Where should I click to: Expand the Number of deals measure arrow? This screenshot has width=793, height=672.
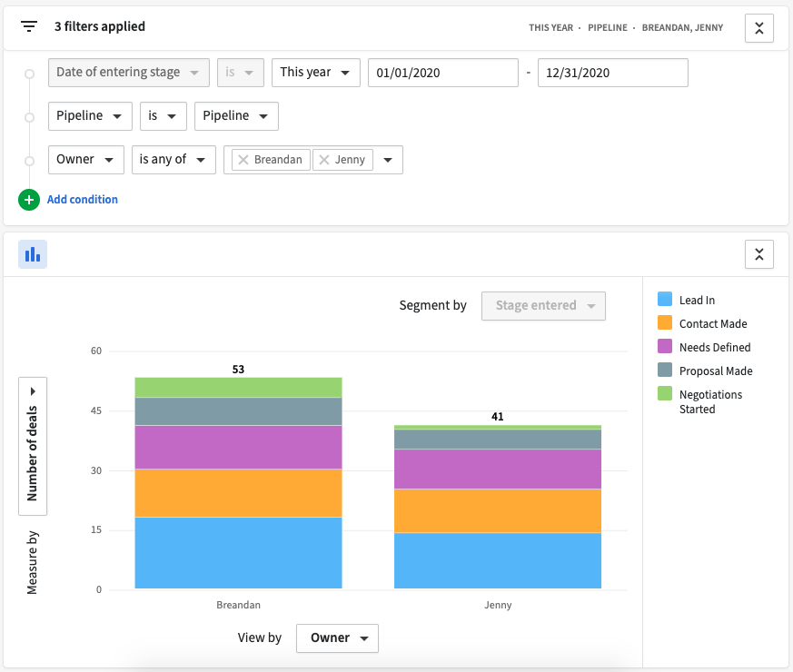pyautogui.click(x=33, y=391)
